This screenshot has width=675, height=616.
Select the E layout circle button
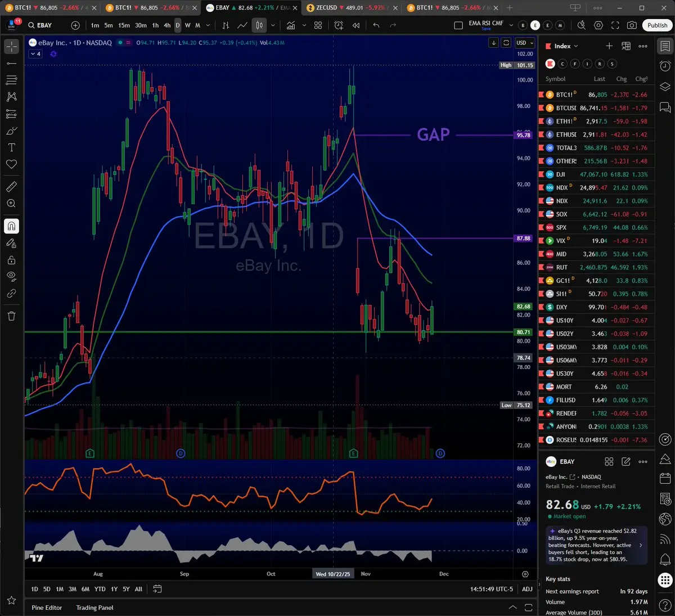pyautogui.click(x=535, y=25)
